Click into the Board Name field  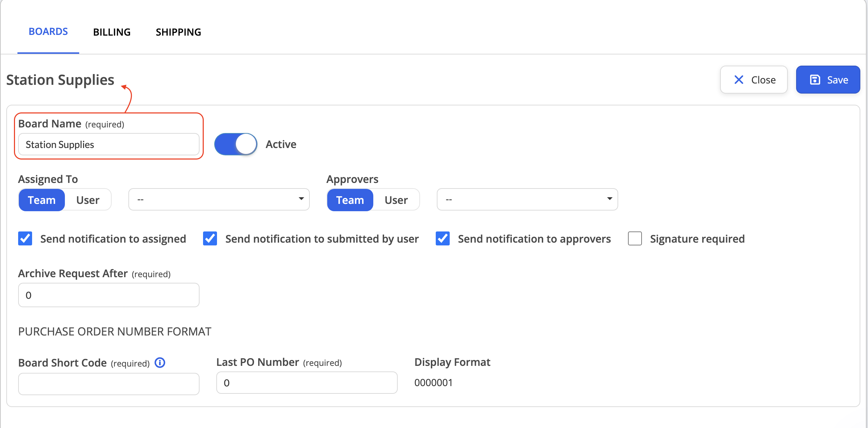point(109,144)
